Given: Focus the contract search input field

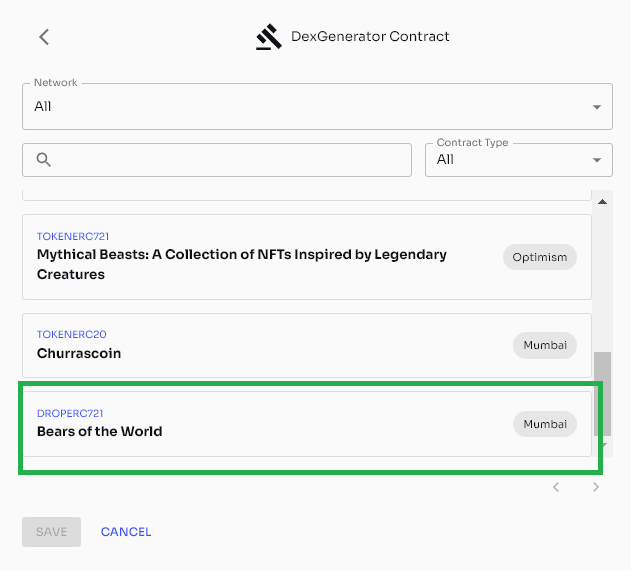Looking at the screenshot, I should (230, 160).
